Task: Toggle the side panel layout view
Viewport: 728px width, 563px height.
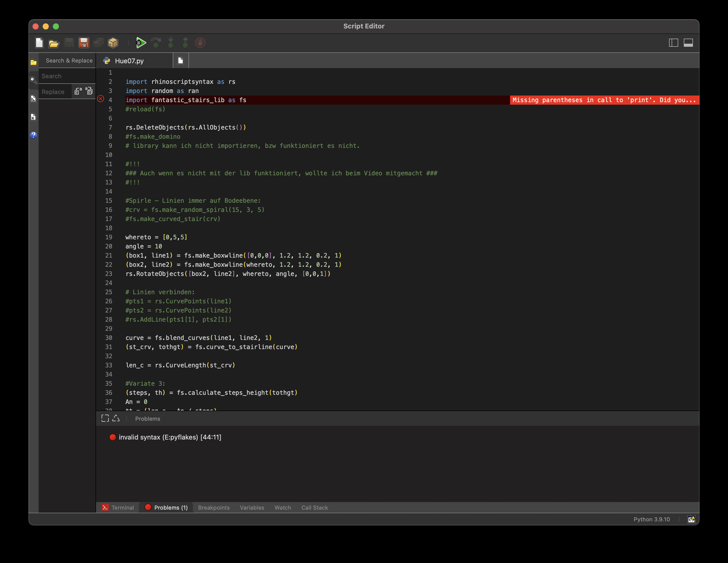Action: (x=674, y=43)
